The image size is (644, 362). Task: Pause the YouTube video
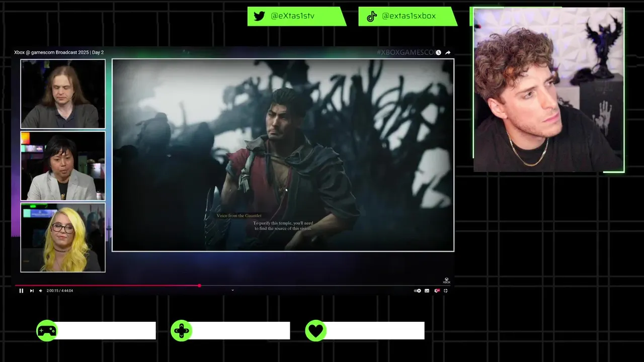pos(21,291)
